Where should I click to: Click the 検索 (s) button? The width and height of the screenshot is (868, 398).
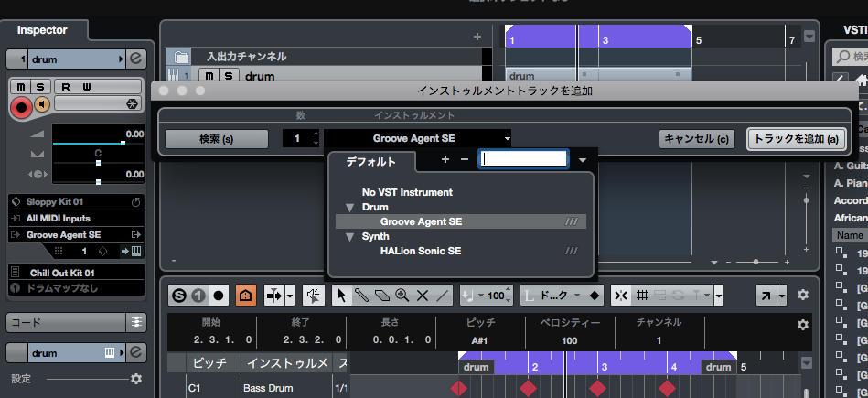217,139
